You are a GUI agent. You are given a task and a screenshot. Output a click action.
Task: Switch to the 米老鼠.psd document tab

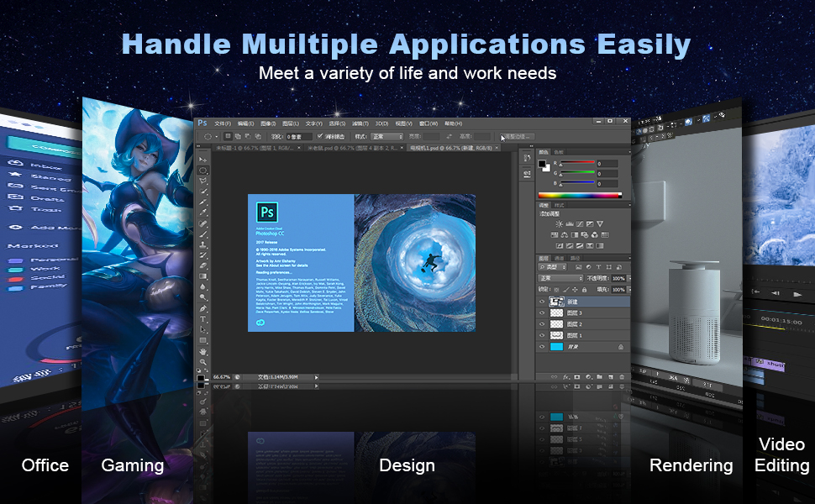tap(334, 148)
